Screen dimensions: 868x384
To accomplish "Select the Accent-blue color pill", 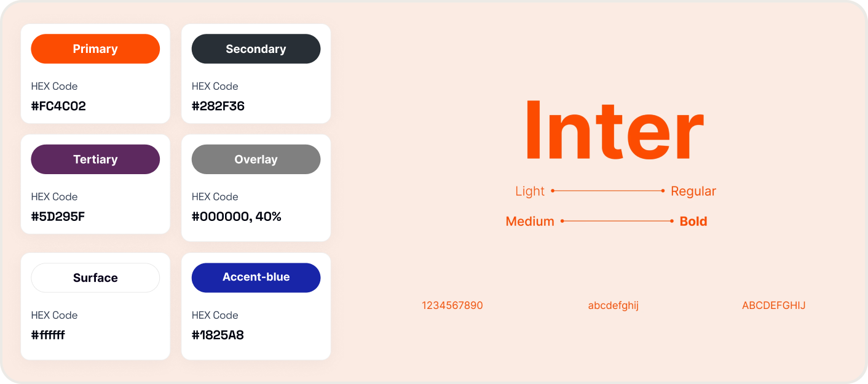I will point(256,278).
